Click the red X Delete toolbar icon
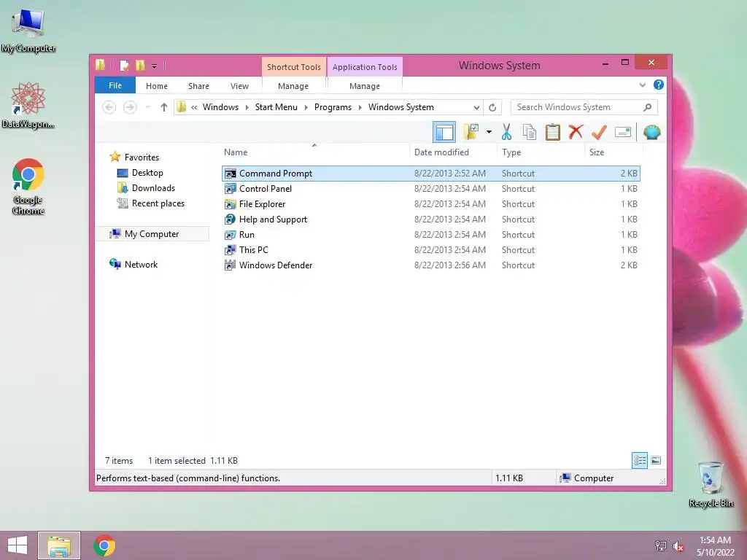 pyautogui.click(x=576, y=132)
